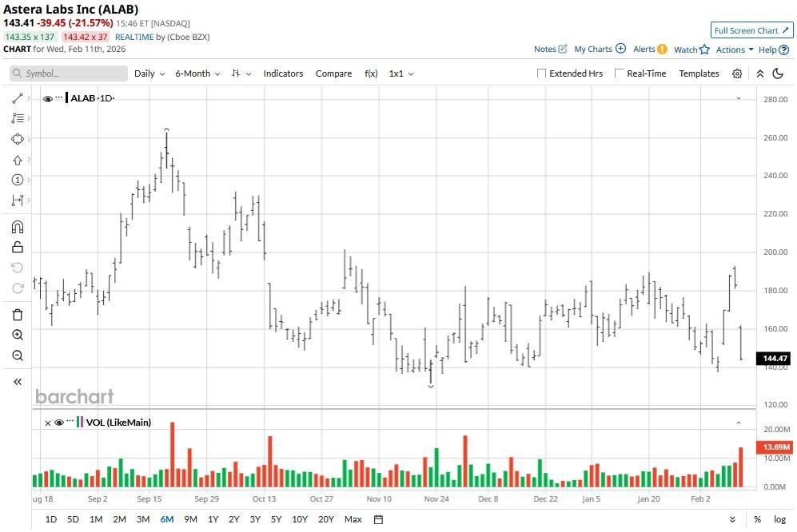Viewport: 797px width, 532px height.
Task: Open the 1x1 grid layout dropdown
Action: 401,73
